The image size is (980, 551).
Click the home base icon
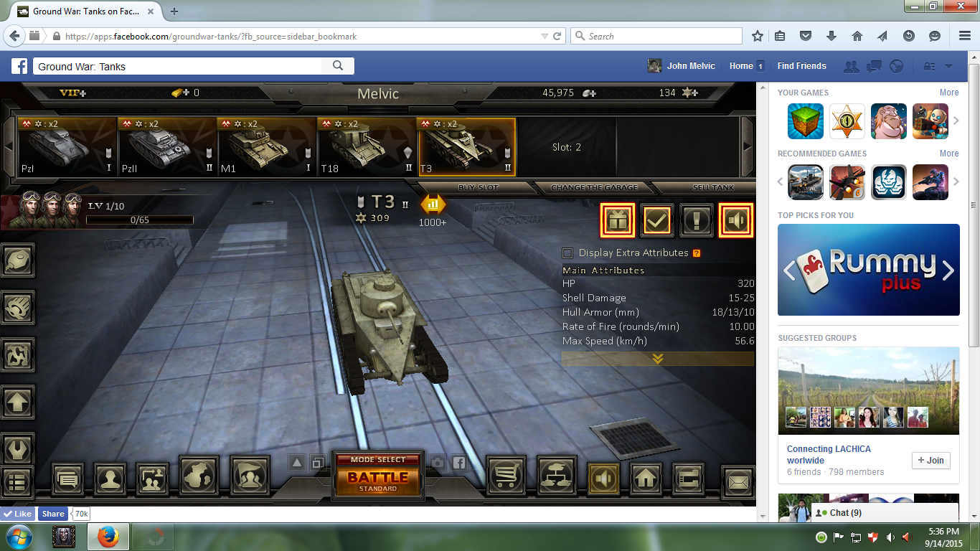pyautogui.click(x=646, y=478)
